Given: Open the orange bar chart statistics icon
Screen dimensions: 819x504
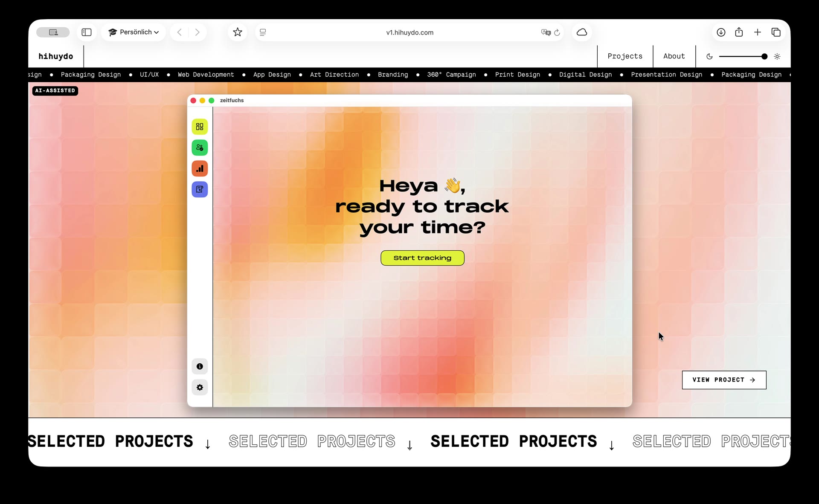Looking at the screenshot, I should 200,168.
